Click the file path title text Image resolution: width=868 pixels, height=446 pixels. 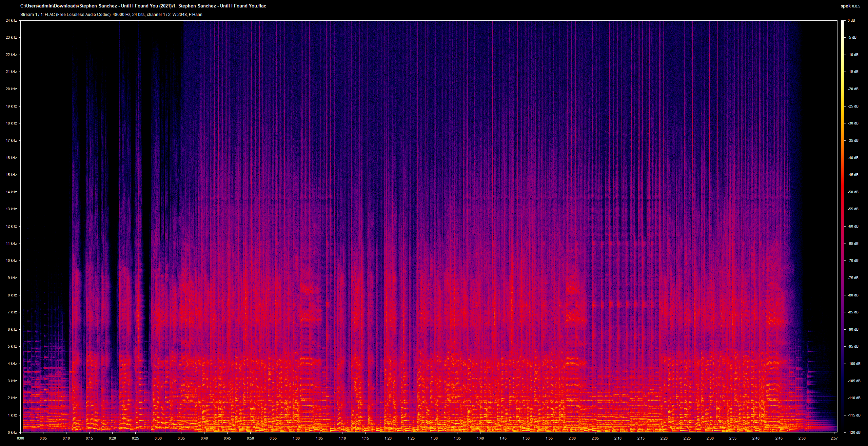coord(143,6)
